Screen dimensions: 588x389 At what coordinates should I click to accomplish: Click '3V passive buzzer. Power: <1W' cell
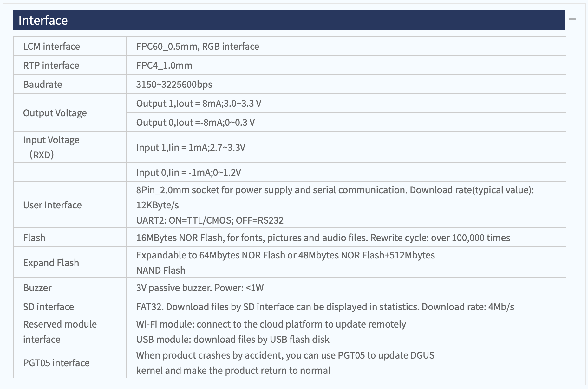point(346,288)
